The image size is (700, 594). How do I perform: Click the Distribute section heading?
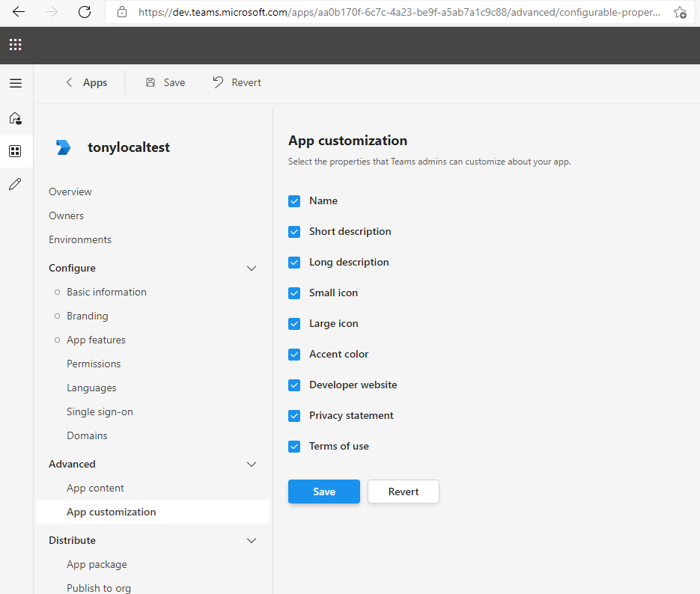click(x=73, y=540)
